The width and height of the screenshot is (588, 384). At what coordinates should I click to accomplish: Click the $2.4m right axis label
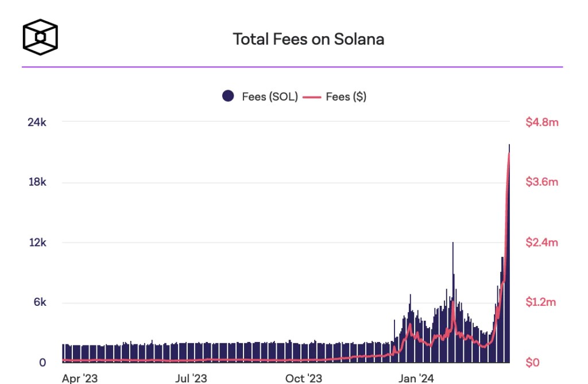coord(542,243)
